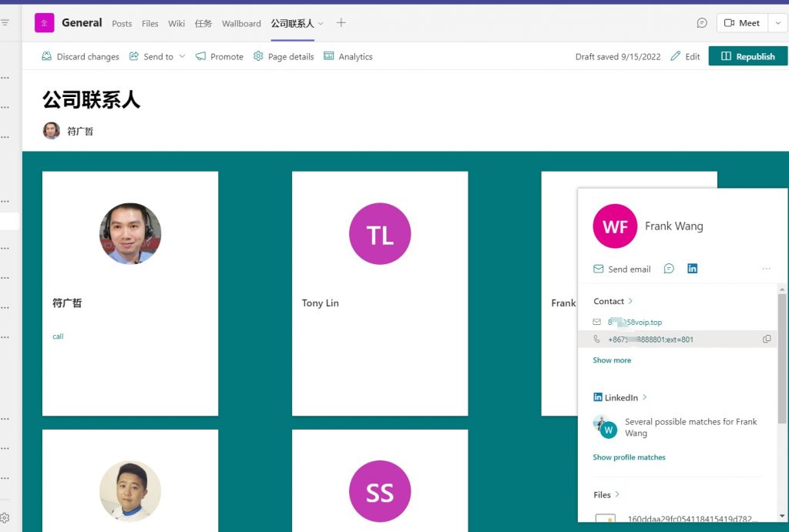Switch to the Files tab
Viewport: 789px width, 532px height.
tap(150, 23)
